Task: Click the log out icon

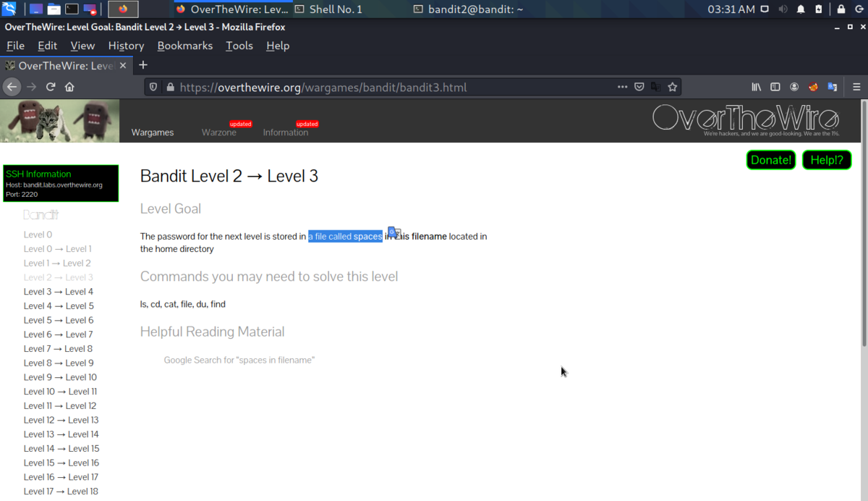Action: tap(859, 9)
